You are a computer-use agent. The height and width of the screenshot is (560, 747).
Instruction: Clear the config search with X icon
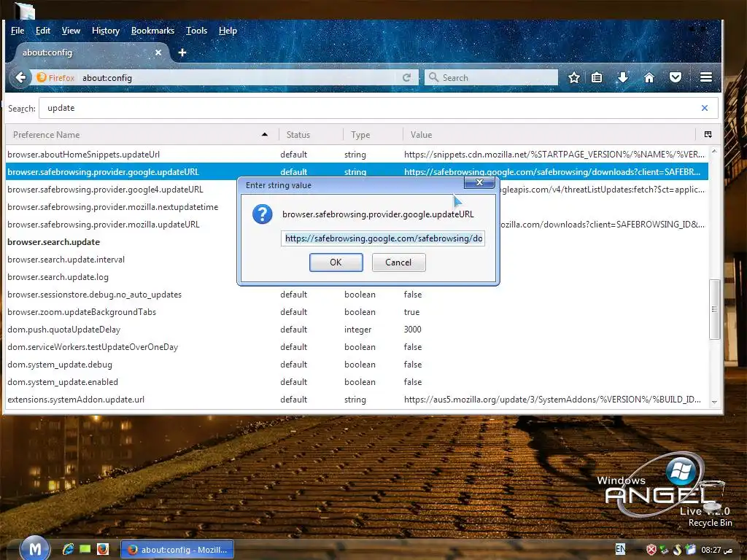[705, 108]
